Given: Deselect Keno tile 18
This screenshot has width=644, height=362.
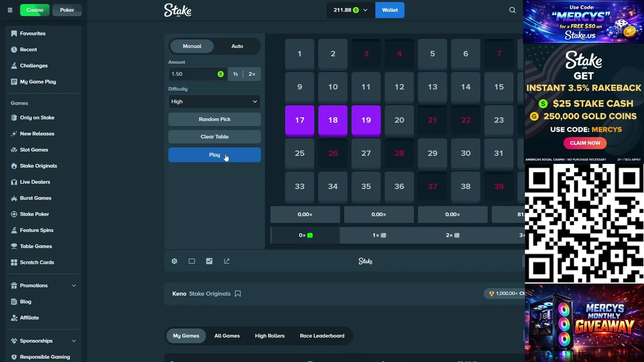Looking at the screenshot, I should click(x=333, y=120).
